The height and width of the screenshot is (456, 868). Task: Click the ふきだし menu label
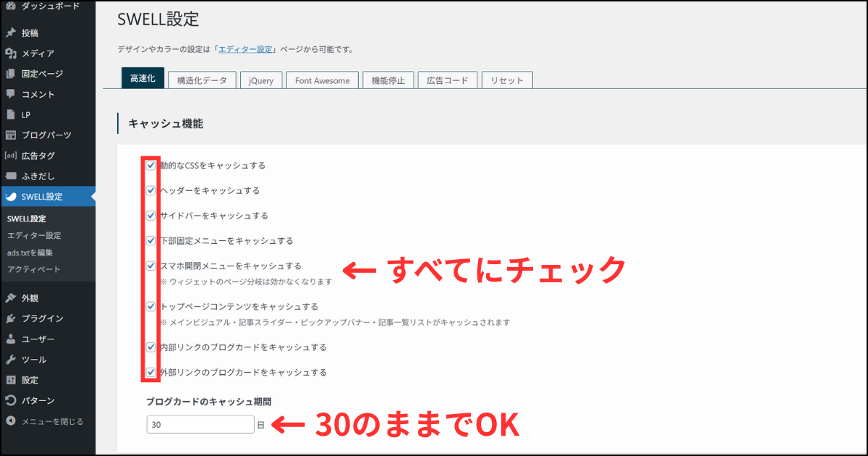[x=38, y=176]
